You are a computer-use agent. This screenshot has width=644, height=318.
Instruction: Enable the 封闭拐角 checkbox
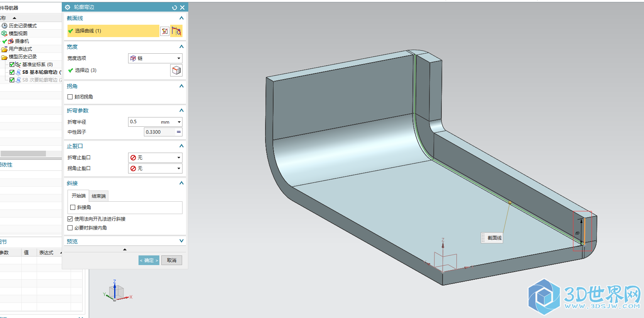click(x=70, y=97)
